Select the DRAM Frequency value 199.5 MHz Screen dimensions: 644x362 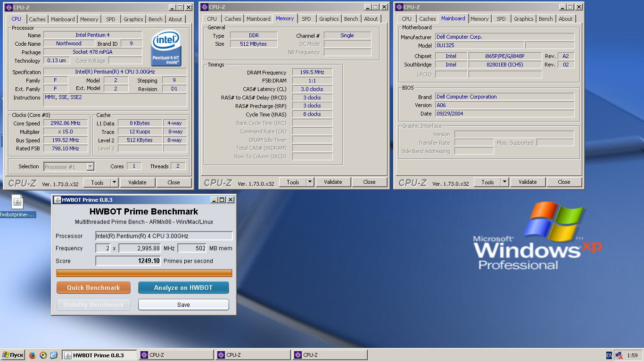click(x=312, y=72)
